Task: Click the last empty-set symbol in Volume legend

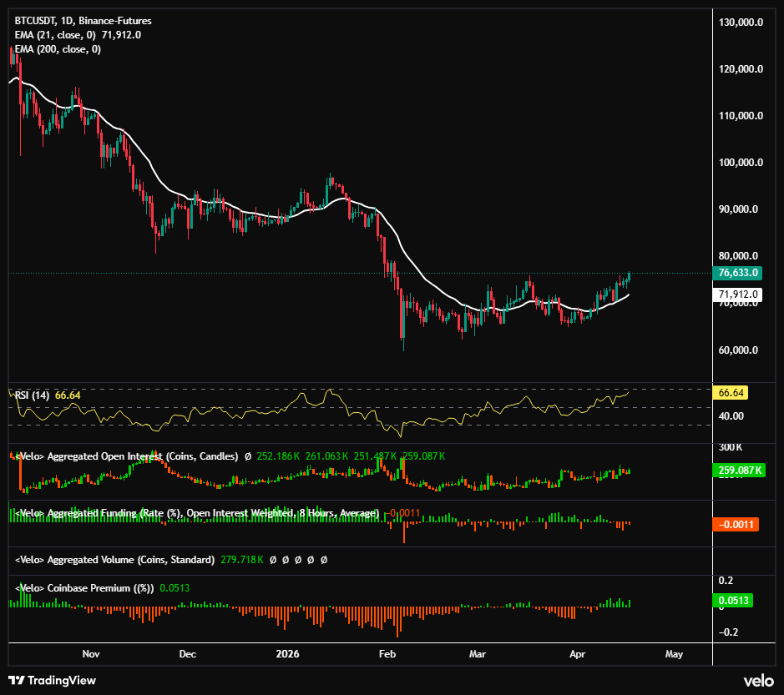Action: click(x=323, y=560)
